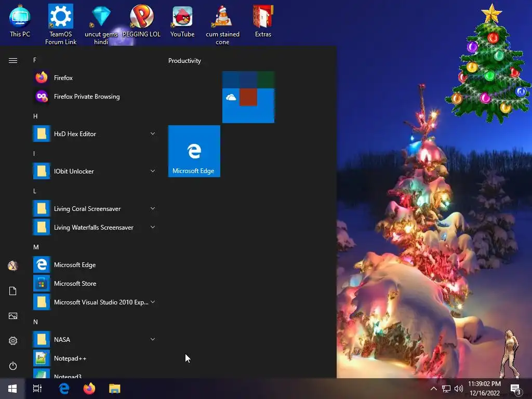The image size is (532, 399).
Task: Select the Popcap-style P desktop shortcut
Action: click(141, 21)
